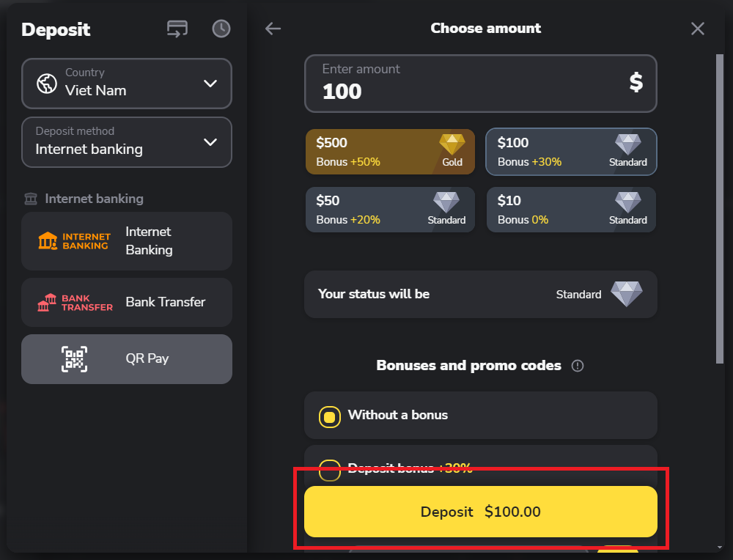Screen dimensions: 733x560
Task: Click the Enter amount input field
Action: pyautogui.click(x=469, y=84)
